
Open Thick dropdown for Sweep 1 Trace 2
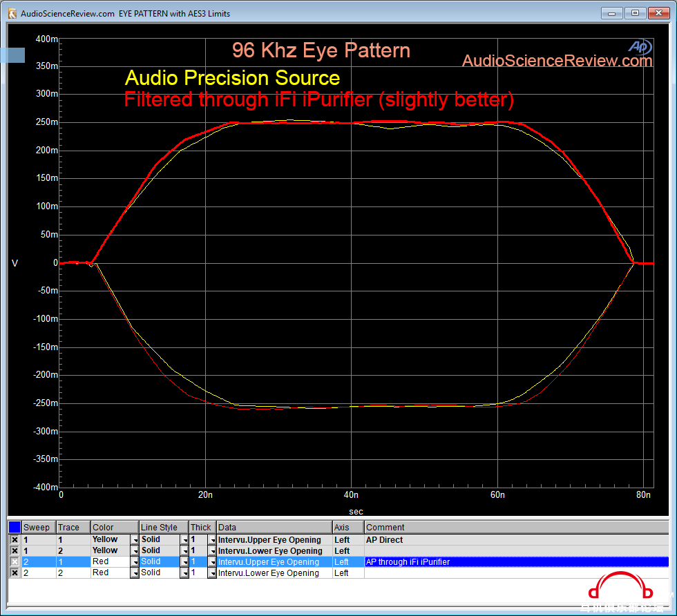tap(212, 551)
